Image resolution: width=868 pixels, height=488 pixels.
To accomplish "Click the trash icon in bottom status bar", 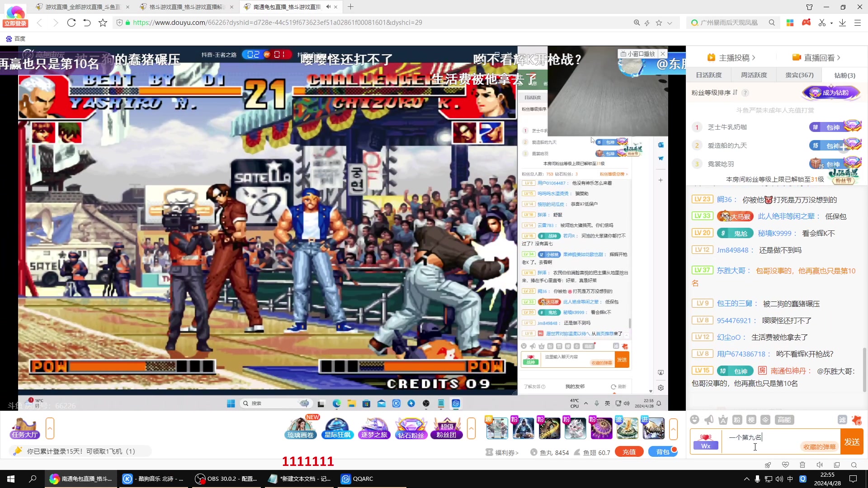I will pyautogui.click(x=802, y=465).
